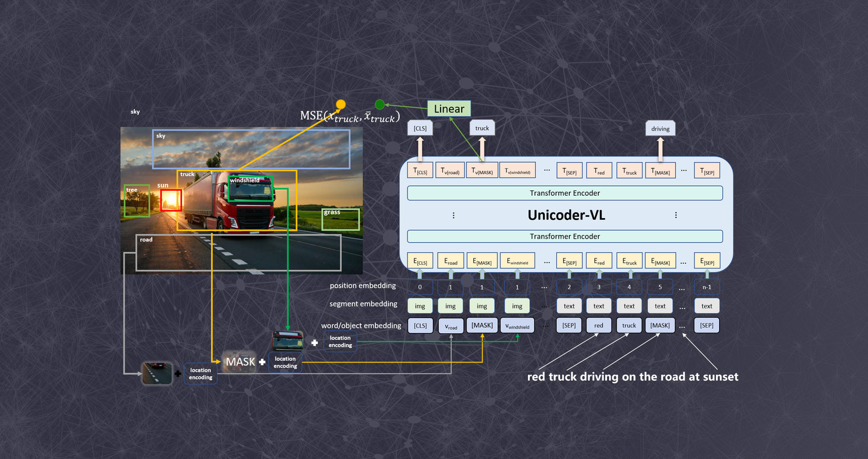
Task: Click the tree label in the photo
Action: tap(131, 190)
